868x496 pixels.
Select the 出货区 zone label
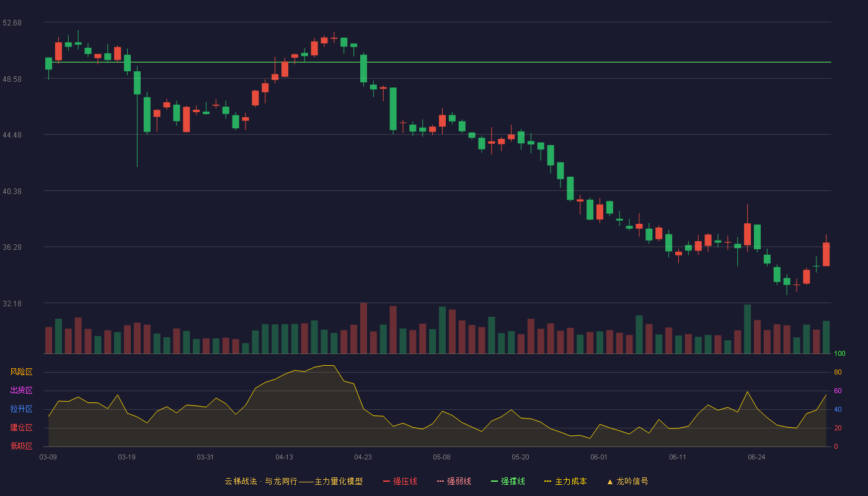click(22, 391)
